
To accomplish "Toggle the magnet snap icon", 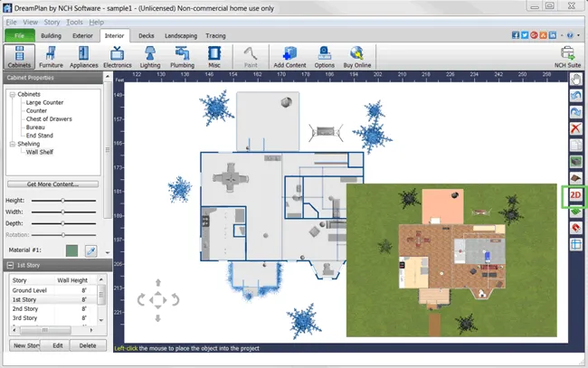I will pyautogui.click(x=576, y=228).
